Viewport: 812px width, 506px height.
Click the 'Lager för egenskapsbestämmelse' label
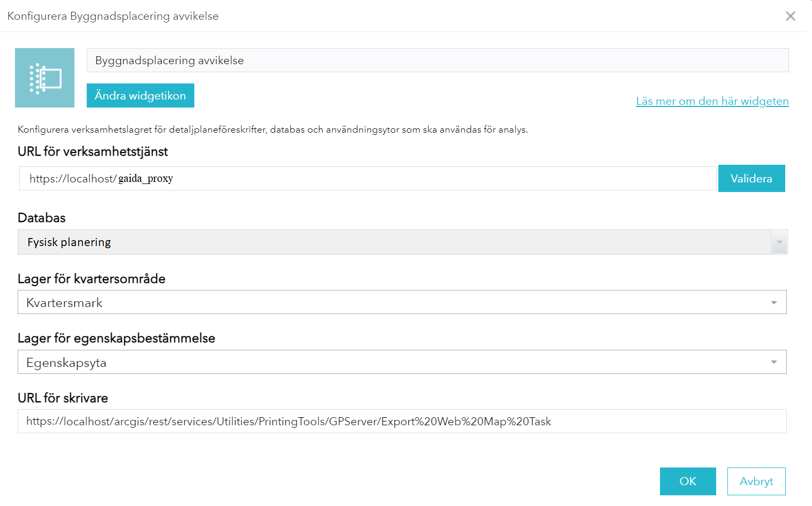pyautogui.click(x=116, y=338)
